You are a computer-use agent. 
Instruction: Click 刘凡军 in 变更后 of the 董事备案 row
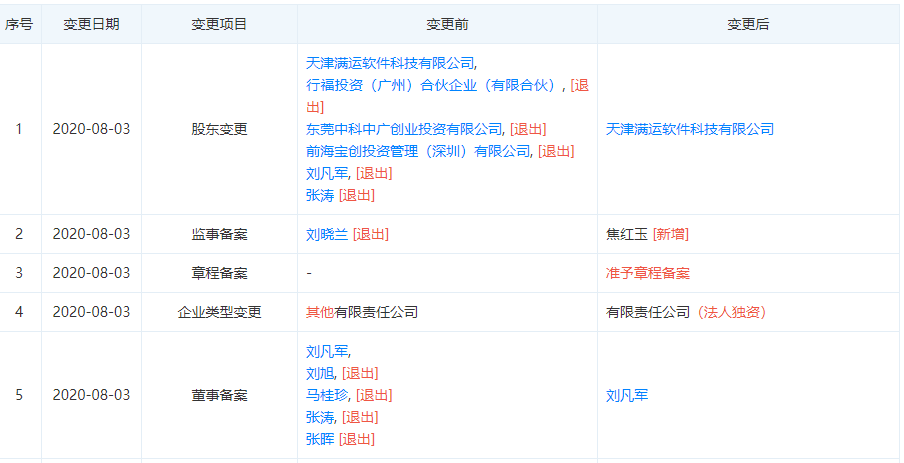[x=626, y=395]
